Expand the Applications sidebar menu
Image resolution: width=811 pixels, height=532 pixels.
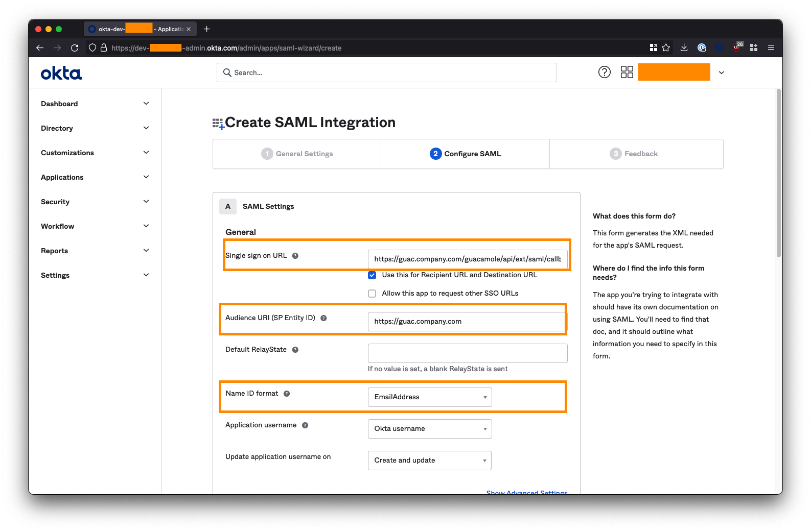coord(95,177)
